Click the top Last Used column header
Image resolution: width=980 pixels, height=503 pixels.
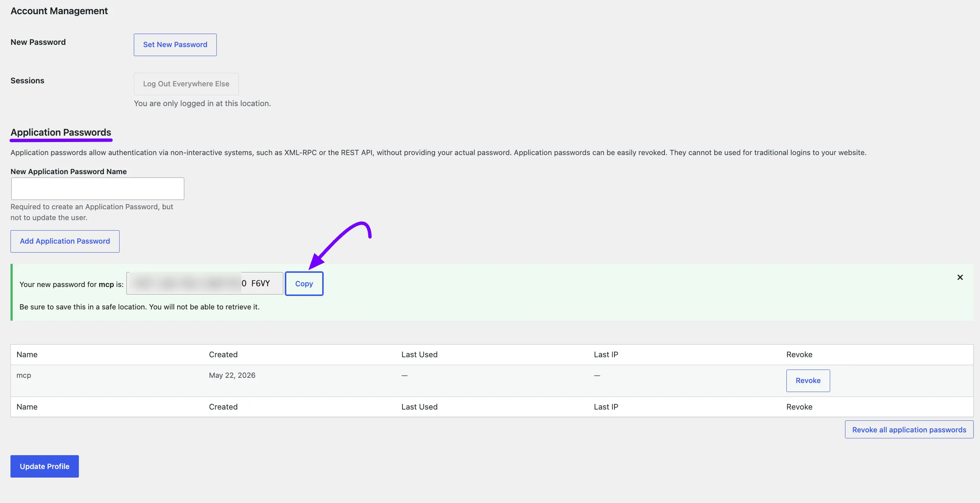click(x=419, y=355)
